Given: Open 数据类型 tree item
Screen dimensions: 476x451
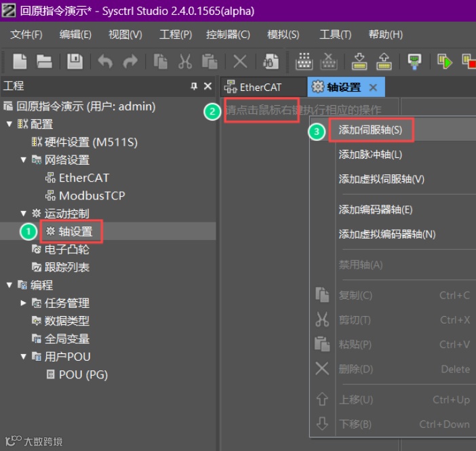Looking at the screenshot, I should tap(61, 321).
